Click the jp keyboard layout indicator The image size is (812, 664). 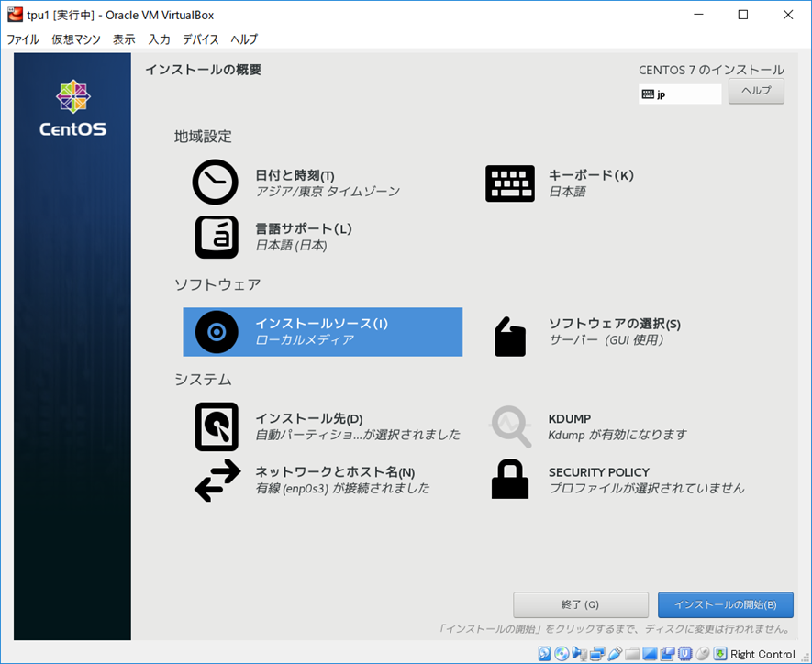[679, 94]
